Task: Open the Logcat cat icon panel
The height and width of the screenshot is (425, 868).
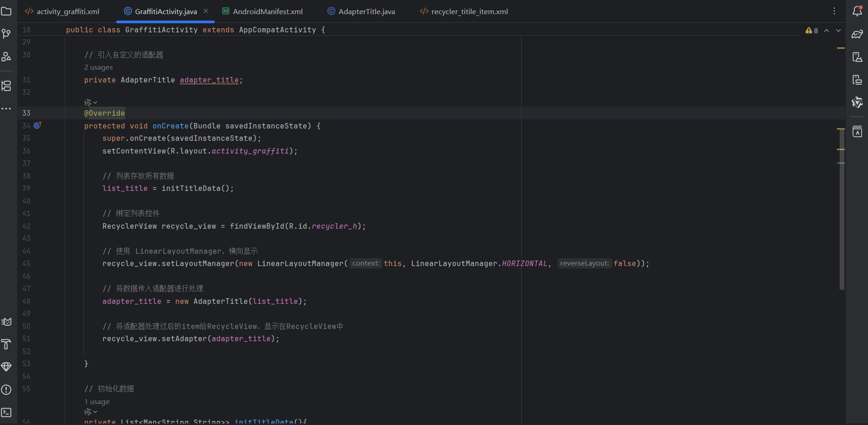Action: (x=6, y=322)
